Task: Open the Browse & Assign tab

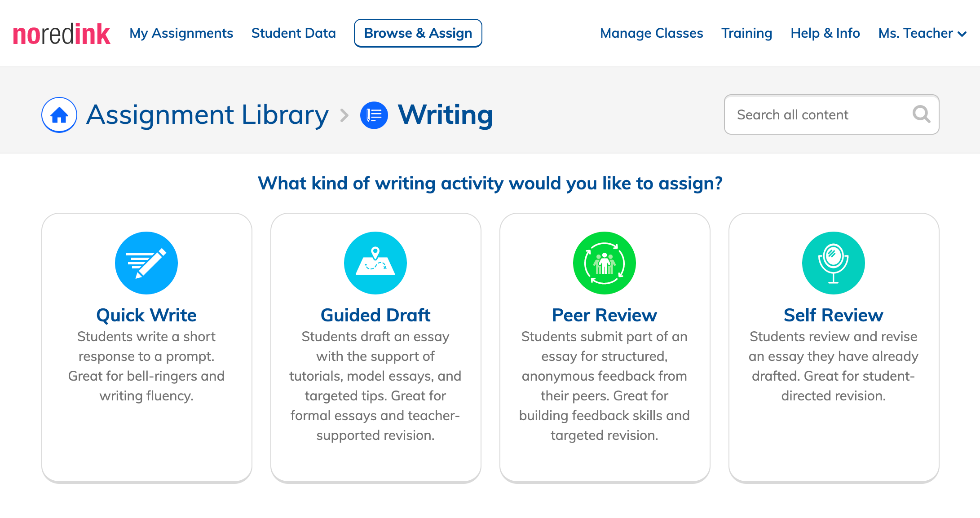Action: [x=418, y=33]
